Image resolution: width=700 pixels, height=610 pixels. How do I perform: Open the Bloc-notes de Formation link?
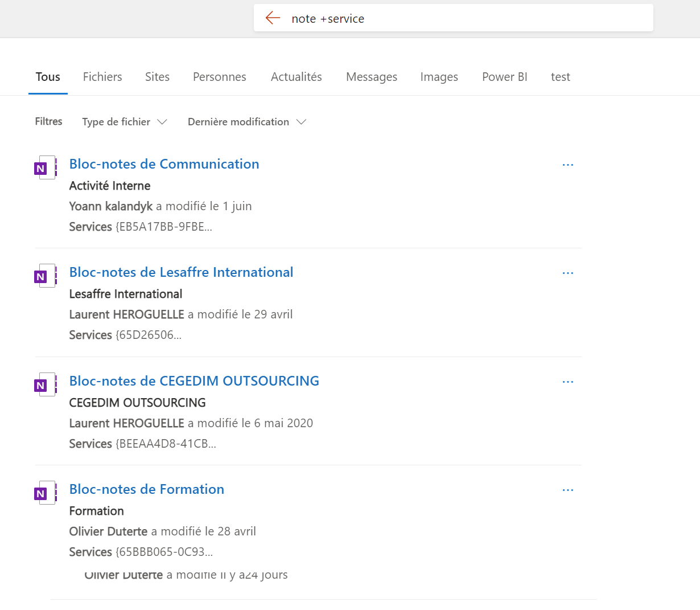click(147, 489)
